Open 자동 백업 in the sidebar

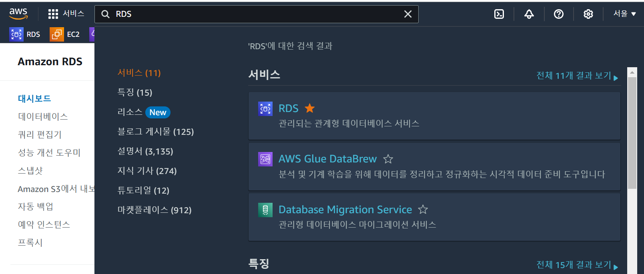click(36, 206)
